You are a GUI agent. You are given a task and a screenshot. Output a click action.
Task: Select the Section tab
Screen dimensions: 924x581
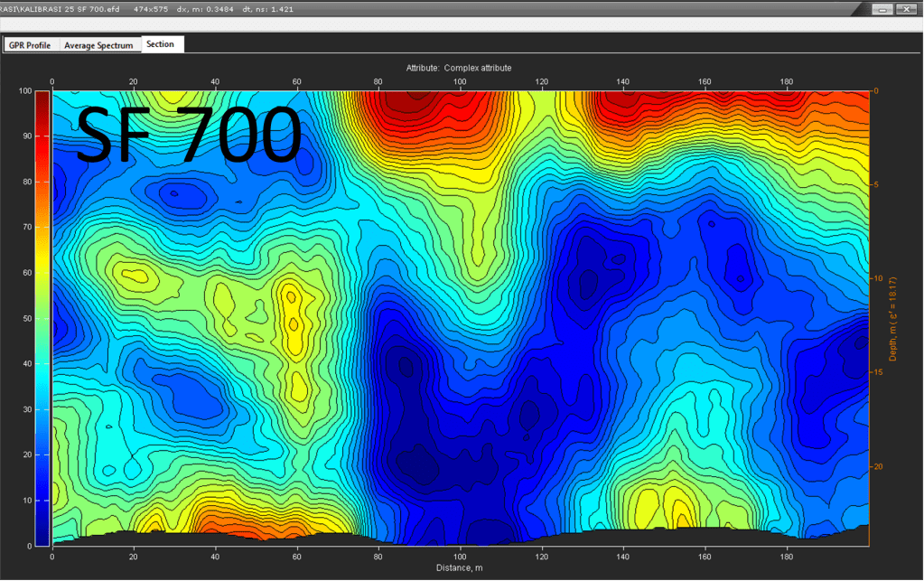pyautogui.click(x=161, y=44)
